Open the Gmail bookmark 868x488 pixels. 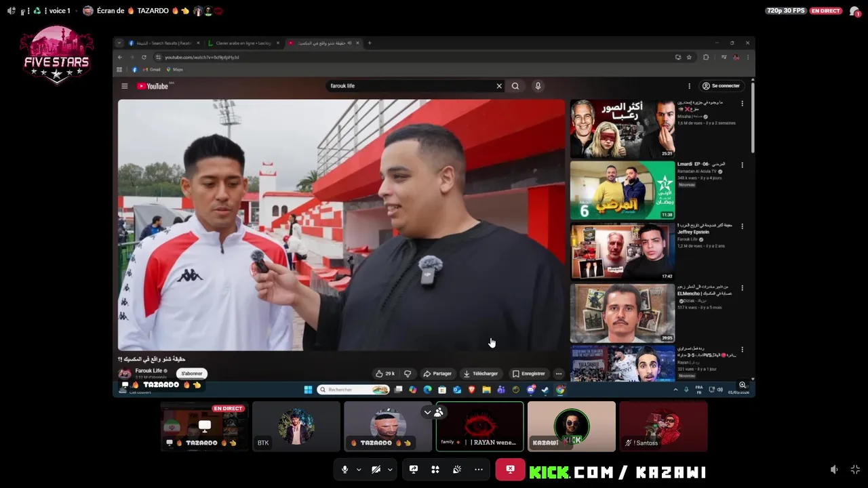(151, 69)
